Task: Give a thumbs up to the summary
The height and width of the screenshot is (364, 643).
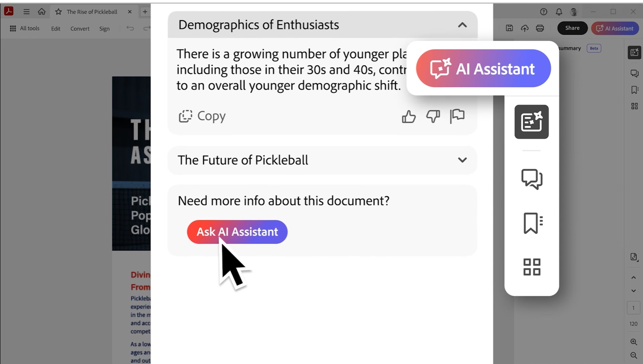Action: [409, 116]
